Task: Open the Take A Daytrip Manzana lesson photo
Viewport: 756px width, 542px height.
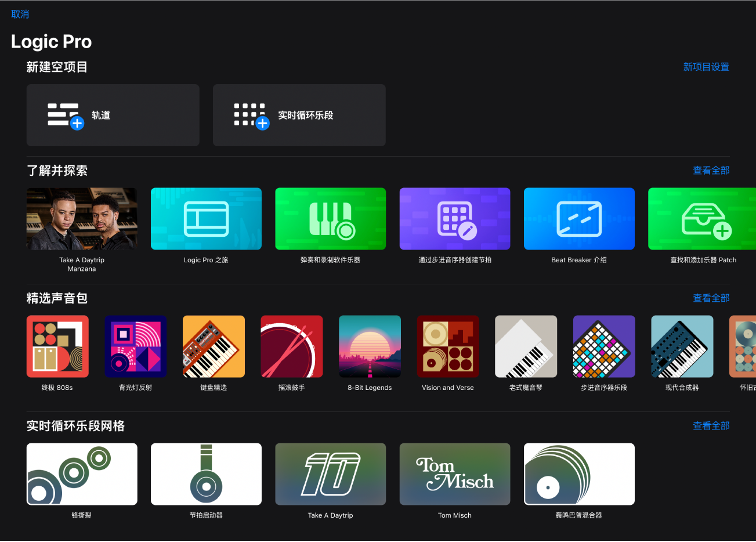Action: (x=82, y=219)
